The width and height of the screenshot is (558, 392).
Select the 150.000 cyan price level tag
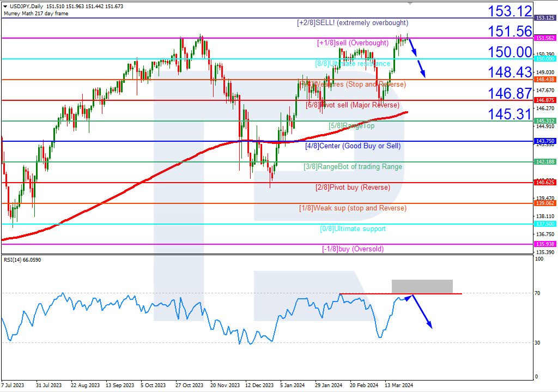point(544,59)
